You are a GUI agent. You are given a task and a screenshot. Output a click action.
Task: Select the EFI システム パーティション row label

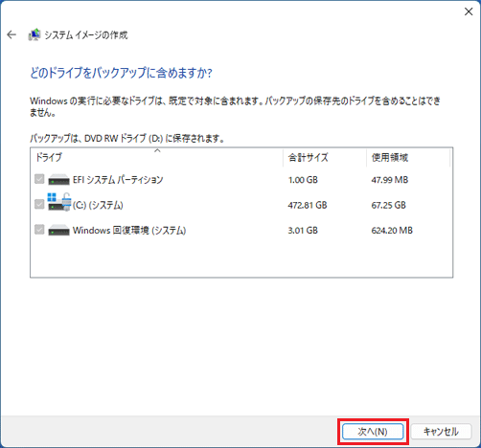click(118, 180)
